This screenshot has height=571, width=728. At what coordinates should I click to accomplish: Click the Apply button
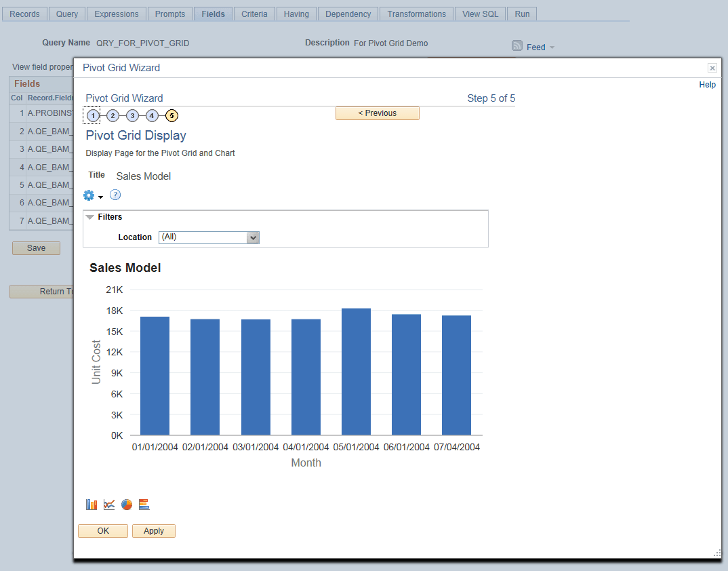click(153, 531)
